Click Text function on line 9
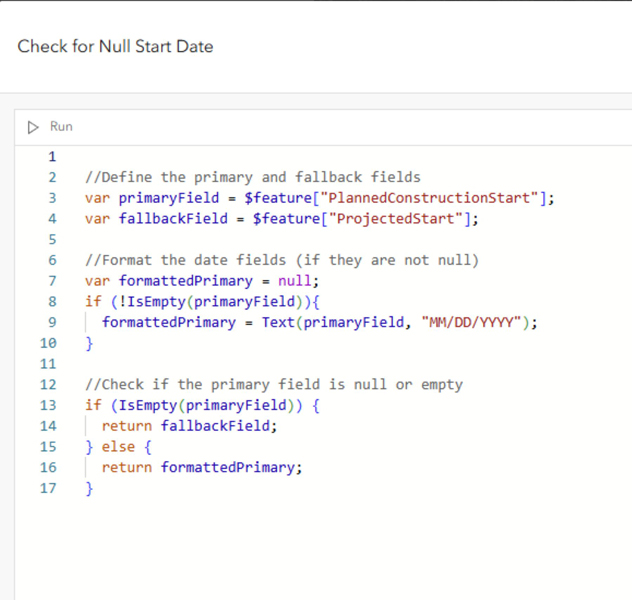The width and height of the screenshot is (632, 600). pos(278,322)
